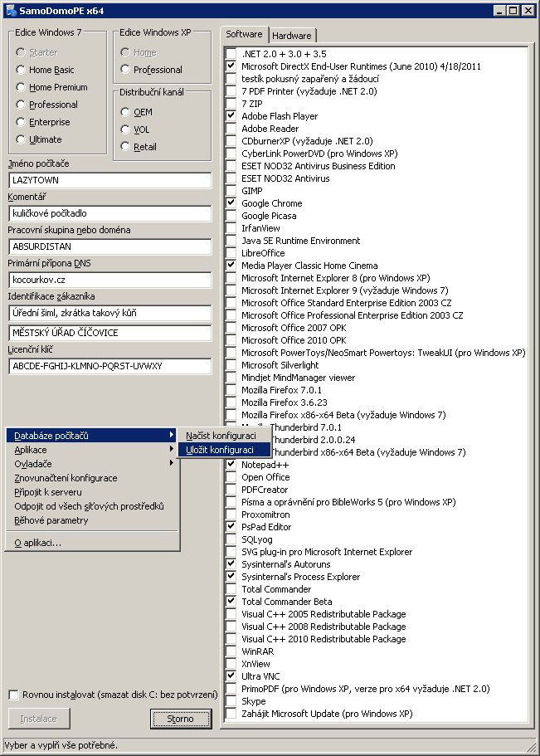Click the workgroup field ABSURDISTAN
The image size is (540, 756).
(x=110, y=246)
